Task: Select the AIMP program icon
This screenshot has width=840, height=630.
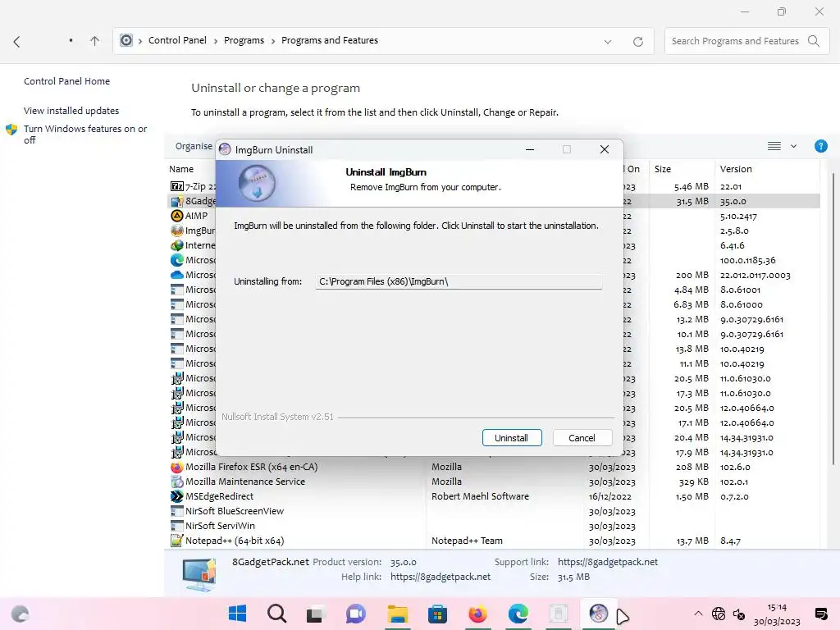Action: pyautogui.click(x=177, y=216)
